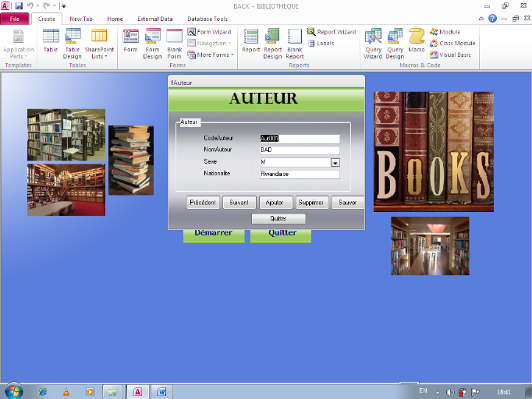The height and width of the screenshot is (399, 532).
Task: Launch the Form Wizard
Action: [x=209, y=32]
